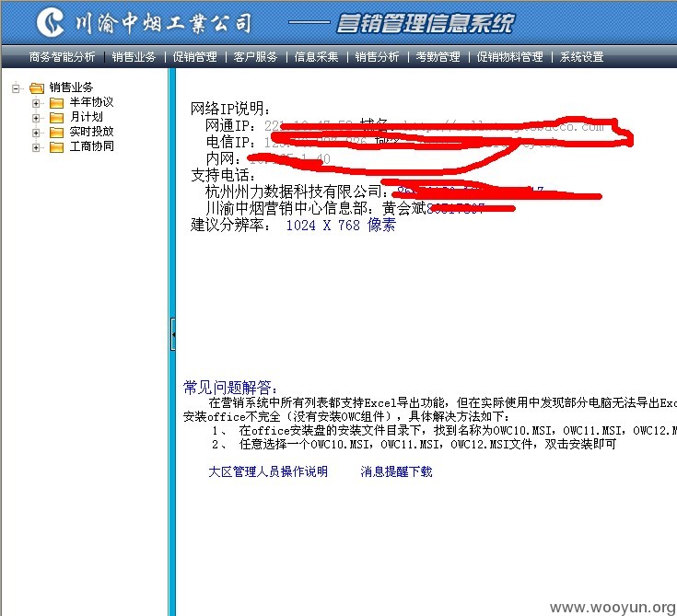The height and width of the screenshot is (616, 677).
Task: Collapse the sidebar with the splitter arrow
Action: pos(173,334)
